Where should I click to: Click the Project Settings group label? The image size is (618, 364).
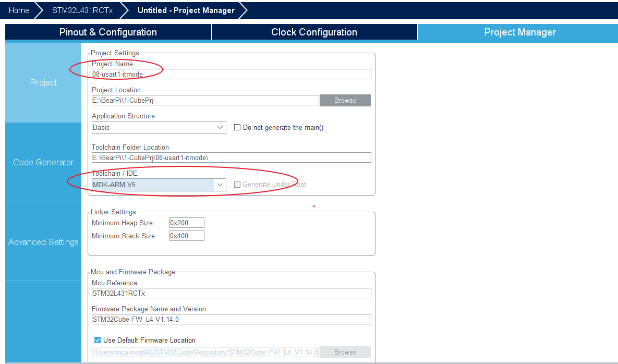pos(115,53)
